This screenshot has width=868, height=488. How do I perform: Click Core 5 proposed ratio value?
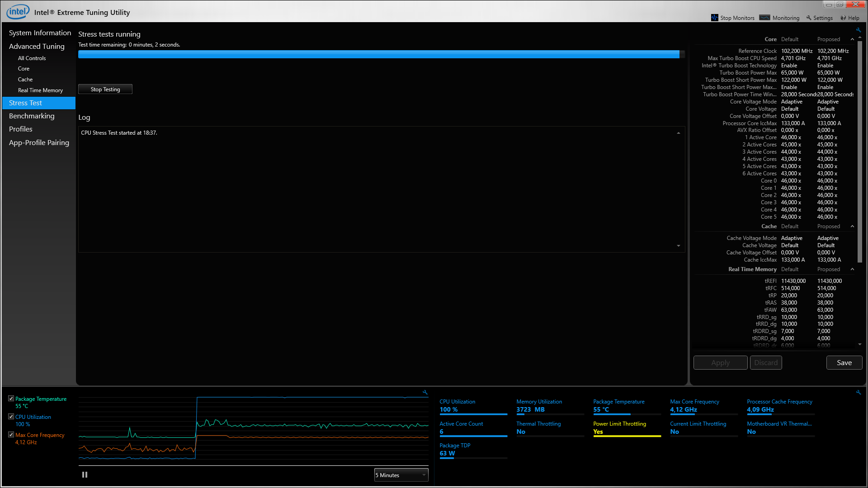click(827, 217)
